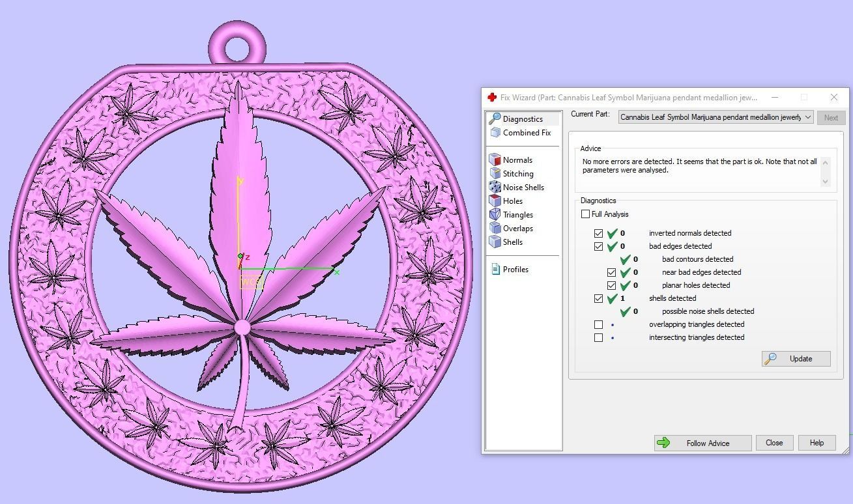The height and width of the screenshot is (504, 853).
Task: Enable the Full Analysis checkbox
Action: pyautogui.click(x=585, y=214)
